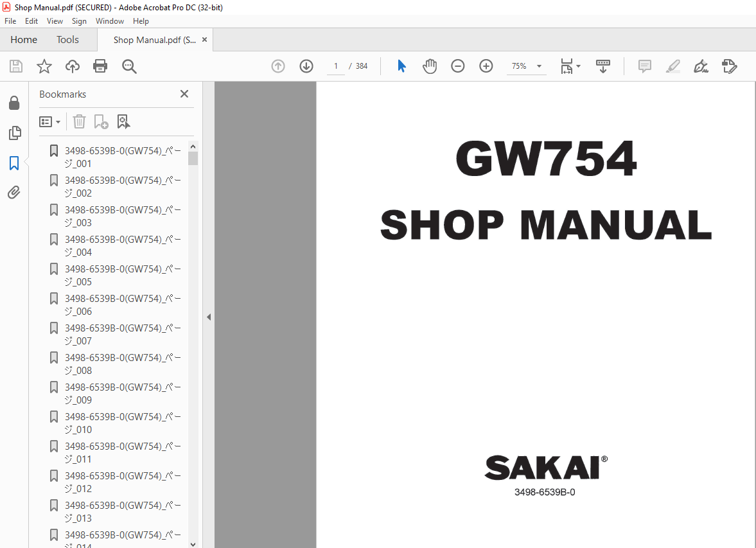Viewport: 756px width, 548px height.
Task: Add a comment sticky note
Action: point(645,66)
